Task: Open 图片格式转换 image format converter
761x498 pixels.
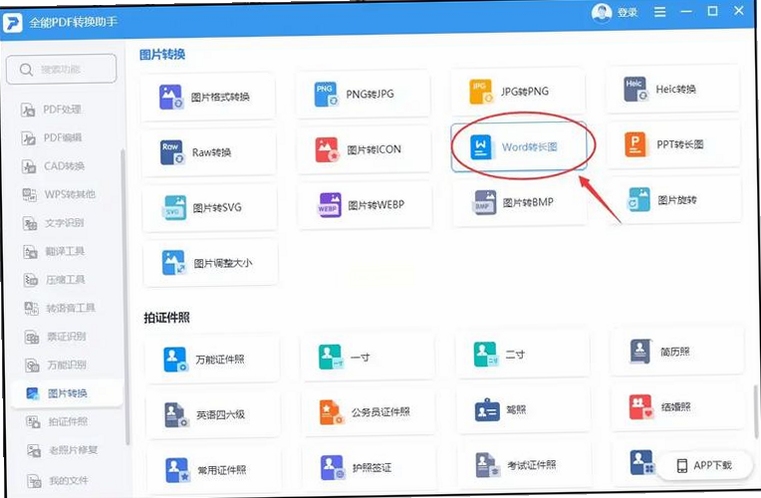Action: pos(208,97)
